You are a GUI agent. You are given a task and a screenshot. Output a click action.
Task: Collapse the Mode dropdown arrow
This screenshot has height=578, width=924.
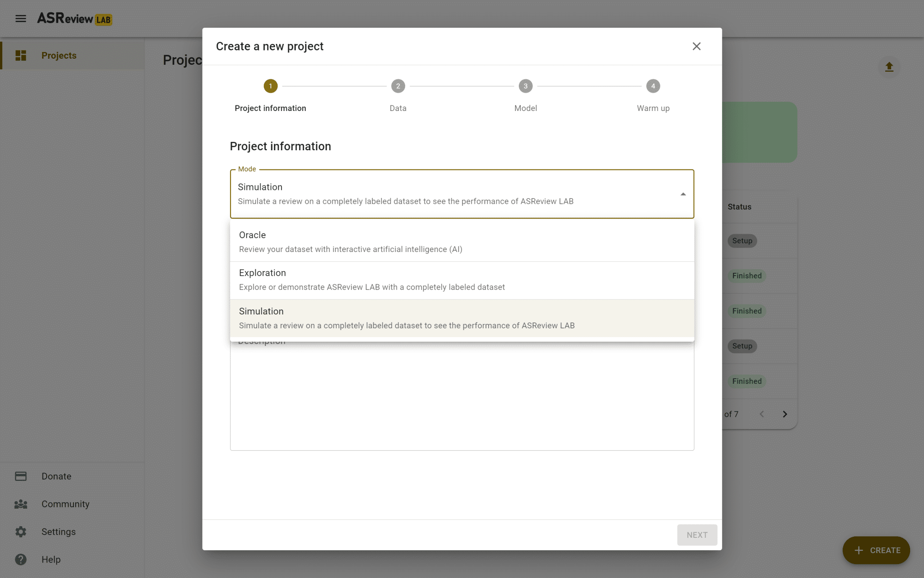pos(683,194)
